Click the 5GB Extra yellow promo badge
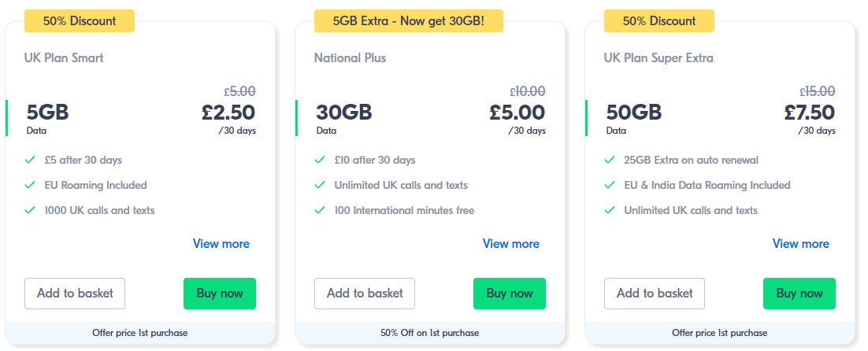This screenshot has width=868, height=351. [x=409, y=21]
